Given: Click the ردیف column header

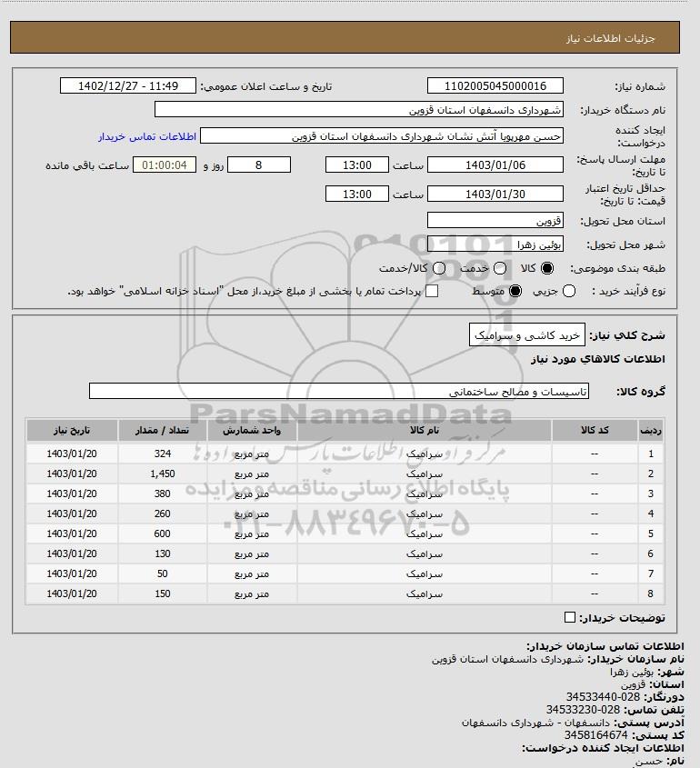Looking at the screenshot, I should pos(651,430).
